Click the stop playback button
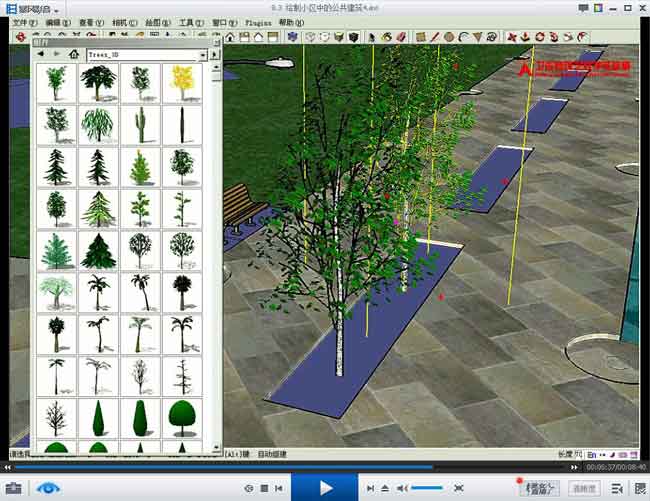Viewport: 650px width, 501px height. 264,488
